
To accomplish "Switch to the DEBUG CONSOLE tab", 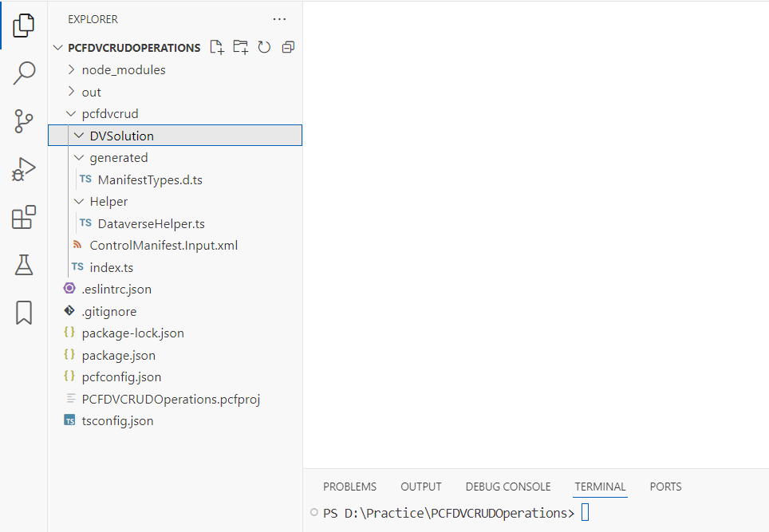I will [507, 487].
